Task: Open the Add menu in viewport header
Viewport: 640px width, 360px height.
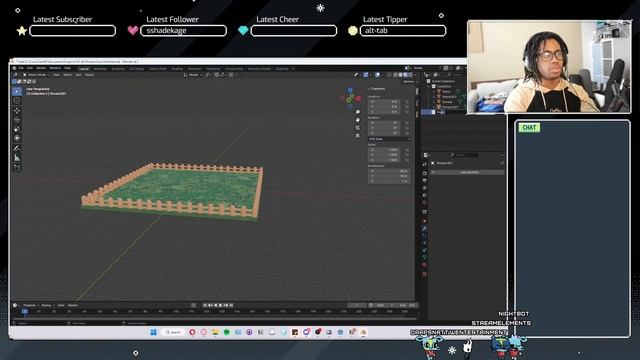Action: click(x=78, y=75)
